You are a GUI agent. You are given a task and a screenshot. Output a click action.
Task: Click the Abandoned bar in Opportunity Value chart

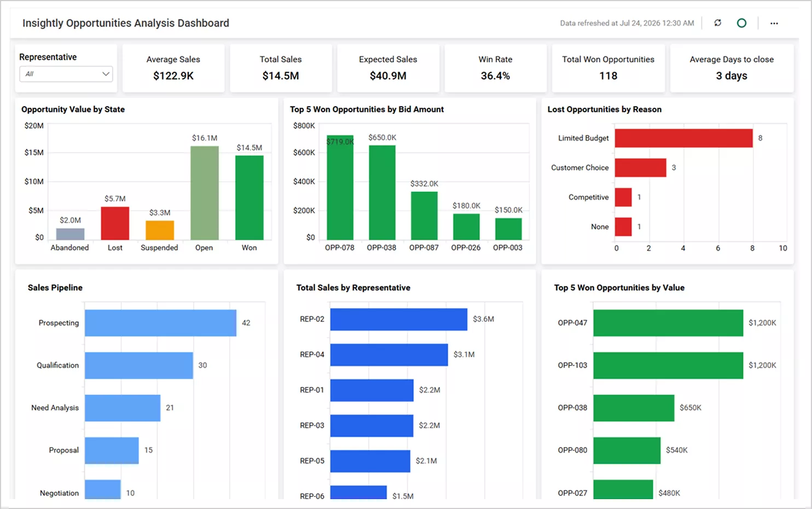[x=70, y=234]
